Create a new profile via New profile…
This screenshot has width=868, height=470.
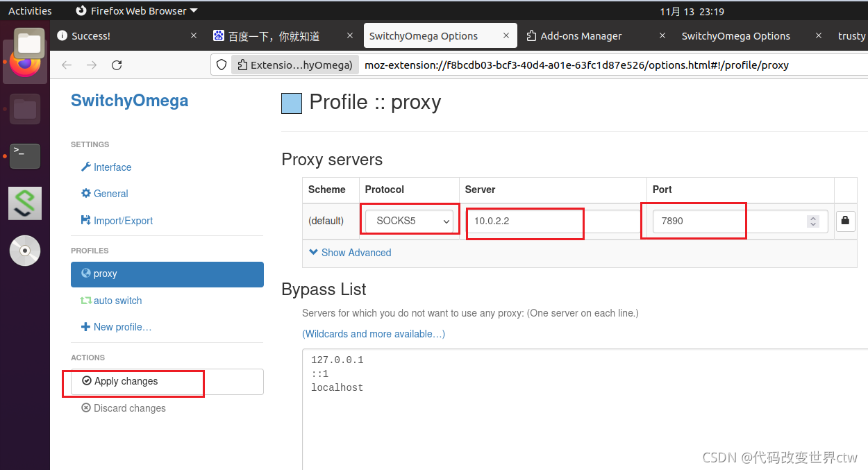tap(116, 327)
